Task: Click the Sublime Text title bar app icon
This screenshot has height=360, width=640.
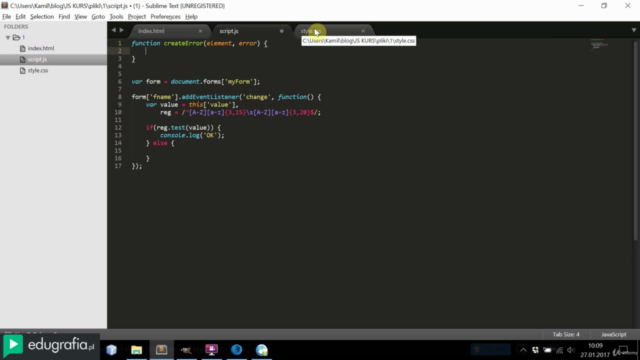Action: point(4,6)
